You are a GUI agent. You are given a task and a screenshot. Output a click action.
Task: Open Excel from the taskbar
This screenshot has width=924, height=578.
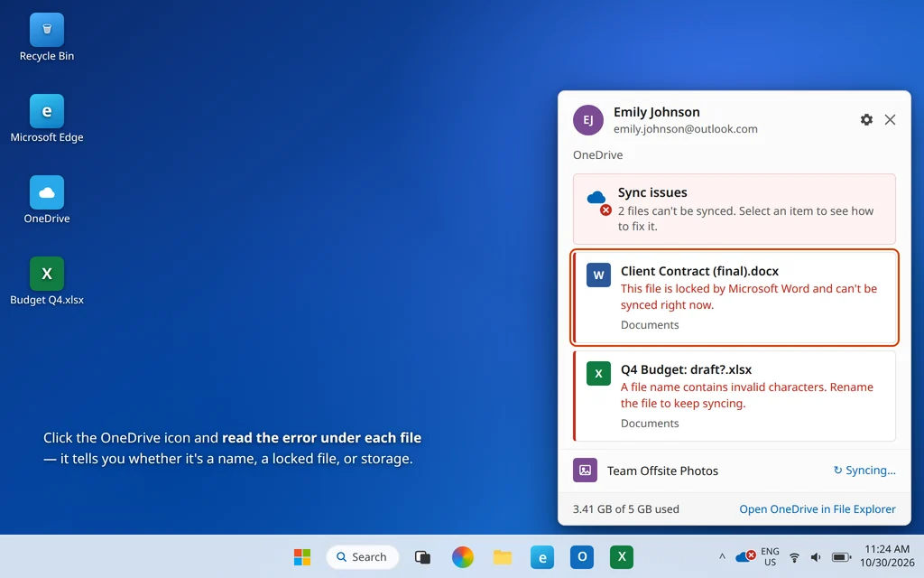(622, 556)
